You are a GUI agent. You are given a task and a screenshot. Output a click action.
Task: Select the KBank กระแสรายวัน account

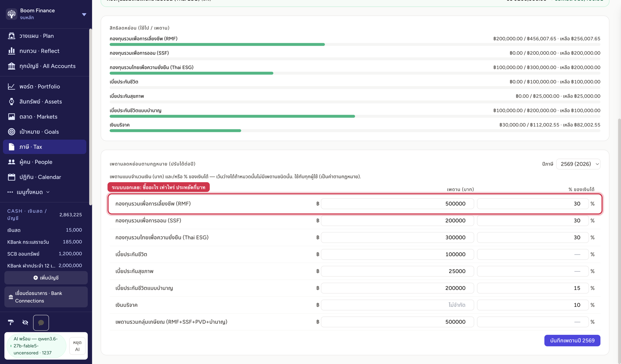click(45, 242)
